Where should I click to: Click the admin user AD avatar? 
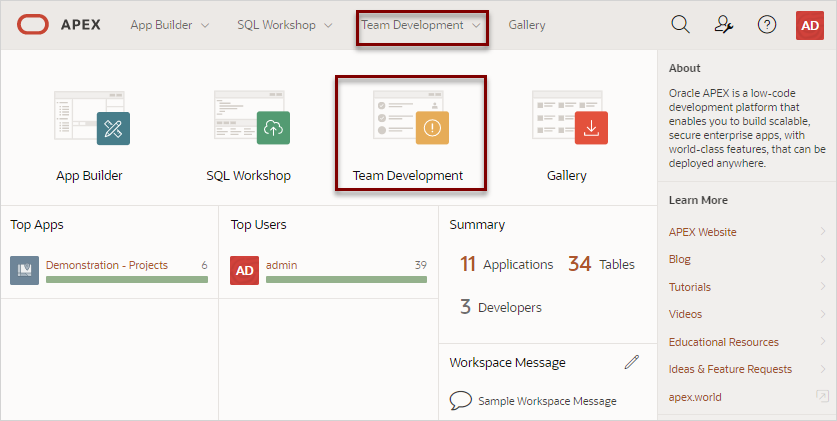tap(244, 270)
